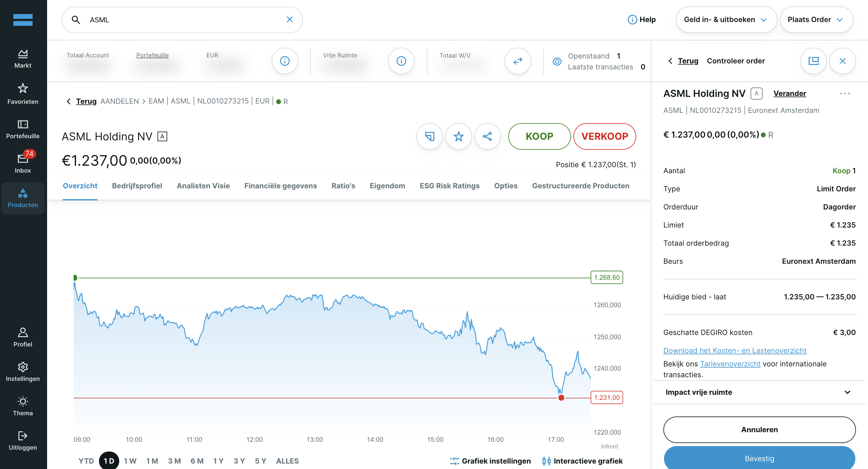This screenshot has height=469, width=868.
Task: Click the share icon
Action: [487, 136]
